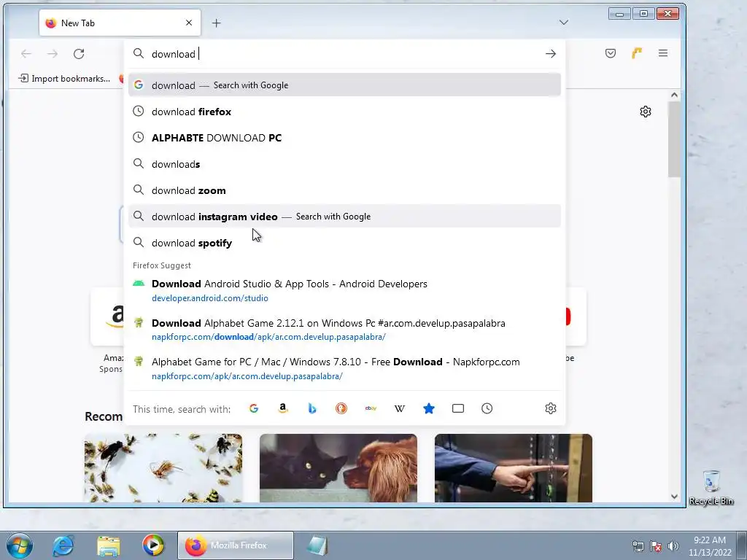747x560 pixels.
Task: Open the Firefox application menu
Action: click(x=663, y=53)
